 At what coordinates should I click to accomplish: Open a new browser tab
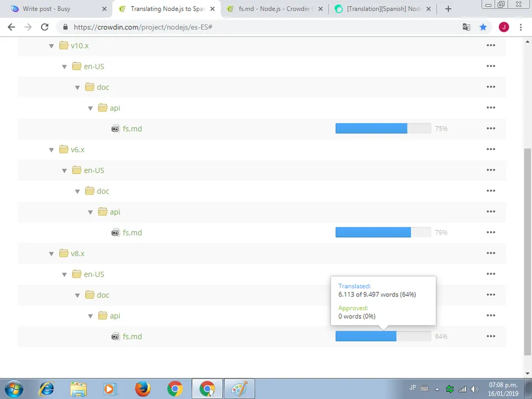[448, 9]
